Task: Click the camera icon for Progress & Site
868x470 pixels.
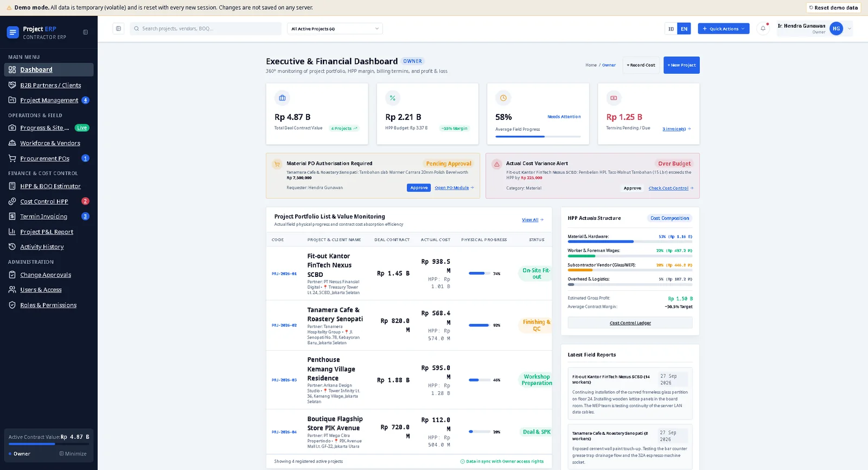Action: [12, 128]
